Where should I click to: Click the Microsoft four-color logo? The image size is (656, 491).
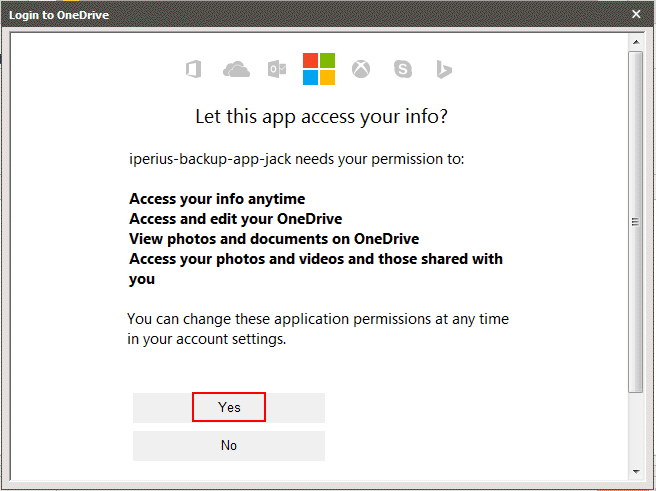coord(319,69)
